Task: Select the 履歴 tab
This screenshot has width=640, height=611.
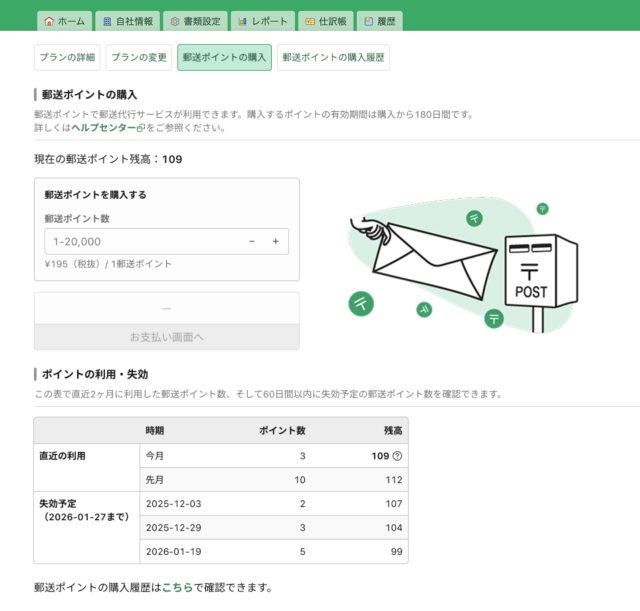Action: pos(381,21)
